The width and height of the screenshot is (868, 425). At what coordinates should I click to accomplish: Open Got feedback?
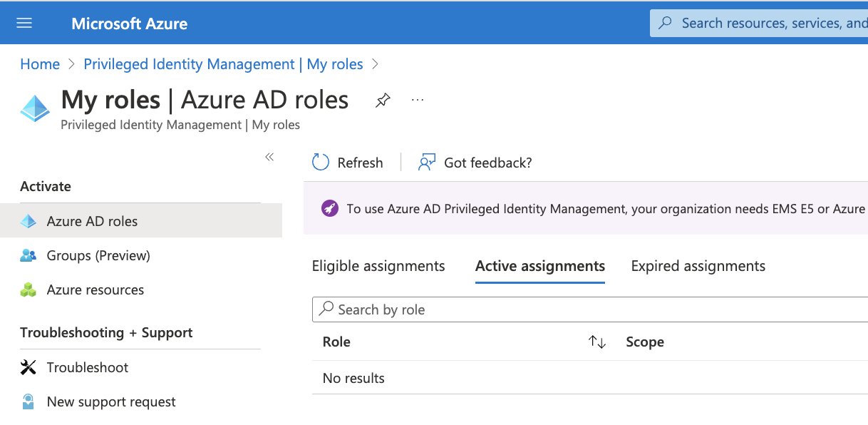[475, 163]
